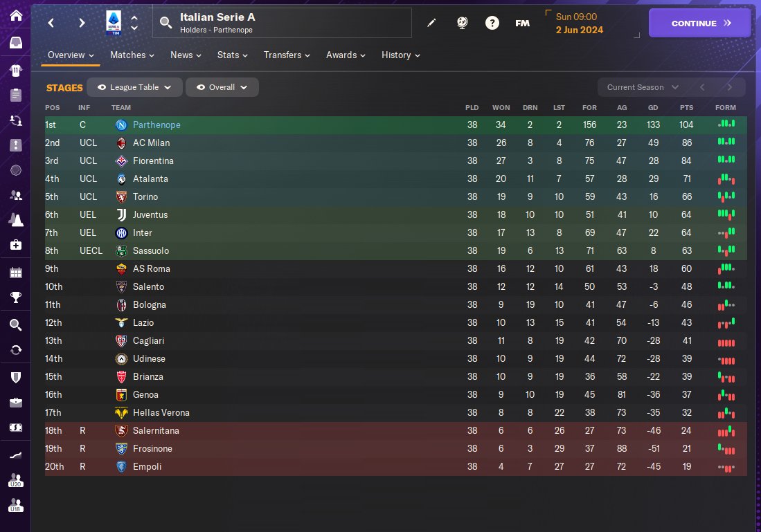This screenshot has width=761, height=532.
Task: Open the Transfers tab menu
Action: 287,55
